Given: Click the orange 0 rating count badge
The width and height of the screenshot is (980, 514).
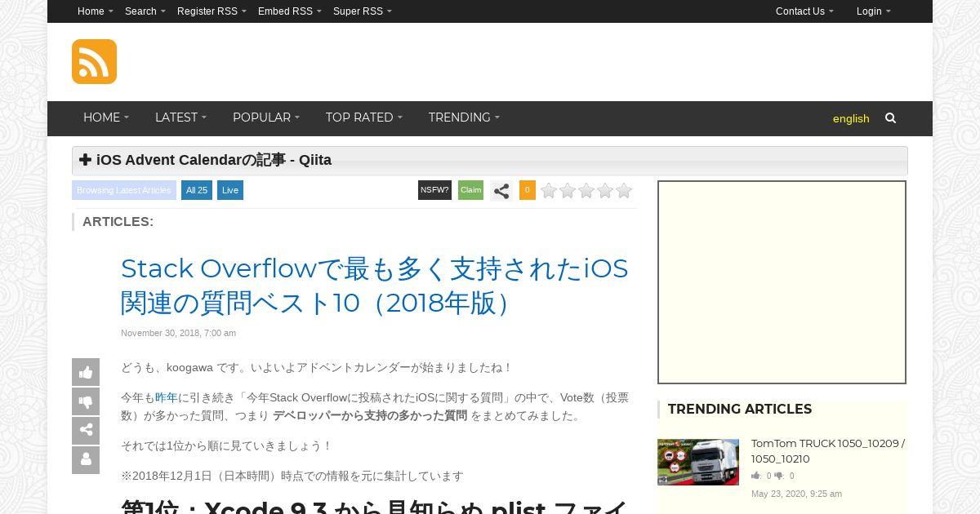Looking at the screenshot, I should (x=528, y=190).
